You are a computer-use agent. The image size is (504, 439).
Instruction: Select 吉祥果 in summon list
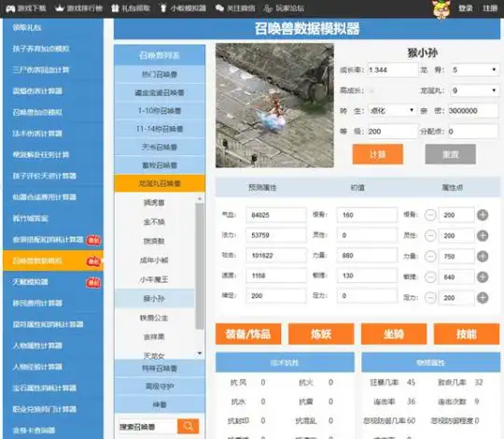(x=154, y=337)
